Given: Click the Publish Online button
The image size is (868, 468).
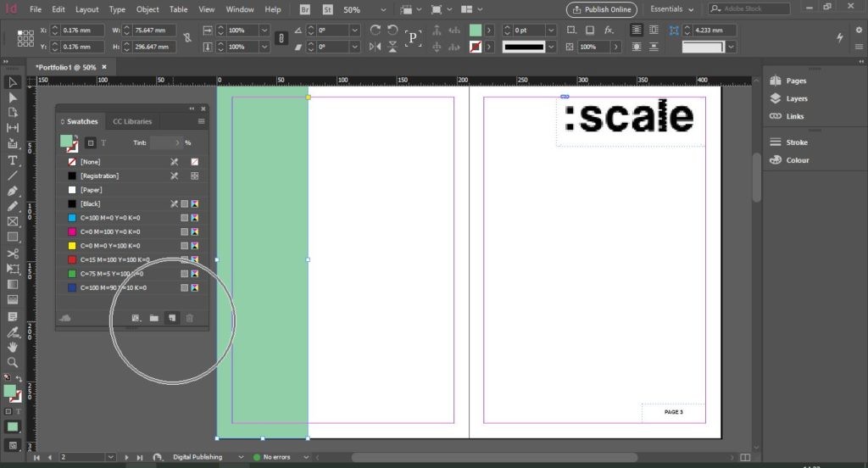Looking at the screenshot, I should (602, 9).
